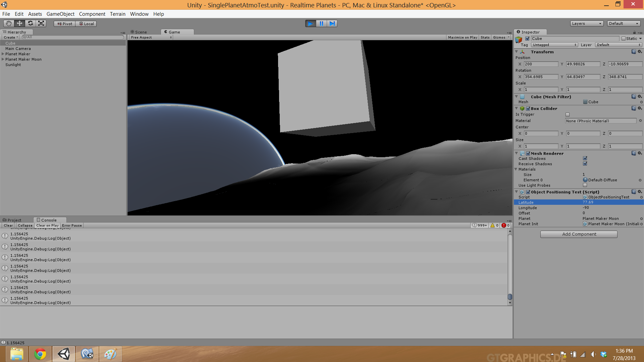
Task: Open Mesh Renderer help icon
Action: [x=634, y=153]
